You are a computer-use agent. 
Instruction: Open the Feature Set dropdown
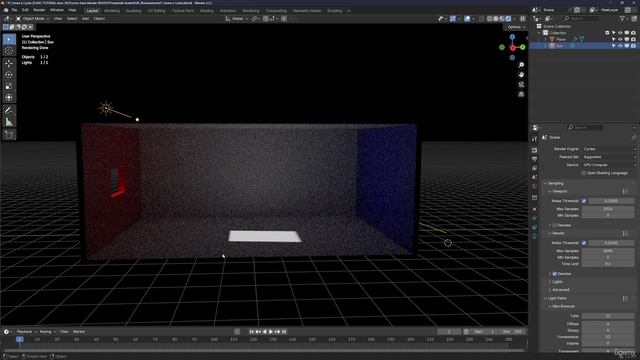609,157
